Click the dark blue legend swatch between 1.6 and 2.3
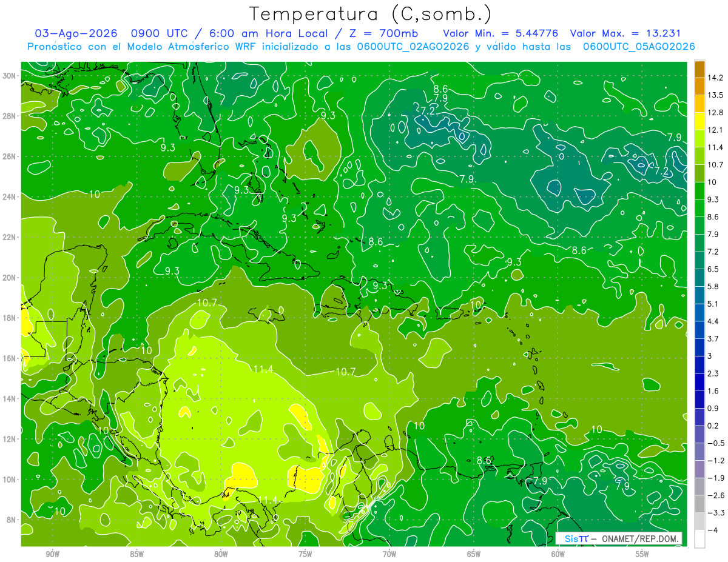 [x=699, y=382]
